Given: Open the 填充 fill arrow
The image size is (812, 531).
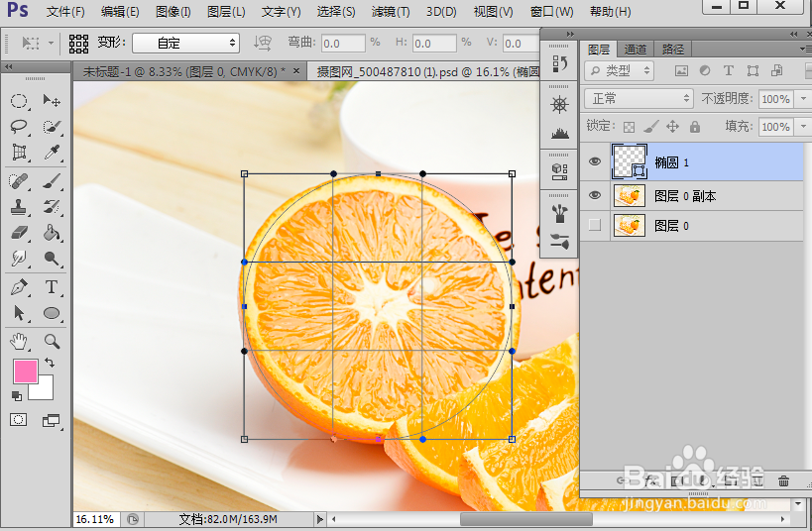Looking at the screenshot, I should [803, 126].
